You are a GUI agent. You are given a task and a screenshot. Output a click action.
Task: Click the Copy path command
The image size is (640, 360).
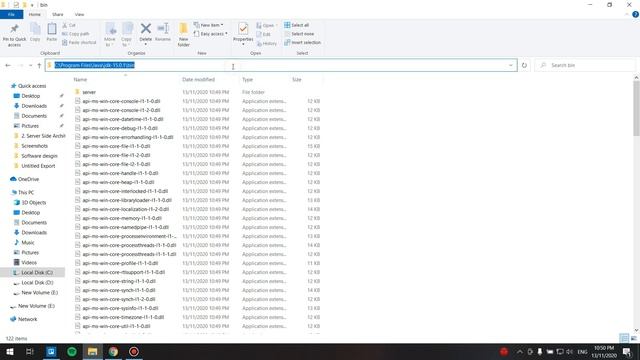(76, 34)
